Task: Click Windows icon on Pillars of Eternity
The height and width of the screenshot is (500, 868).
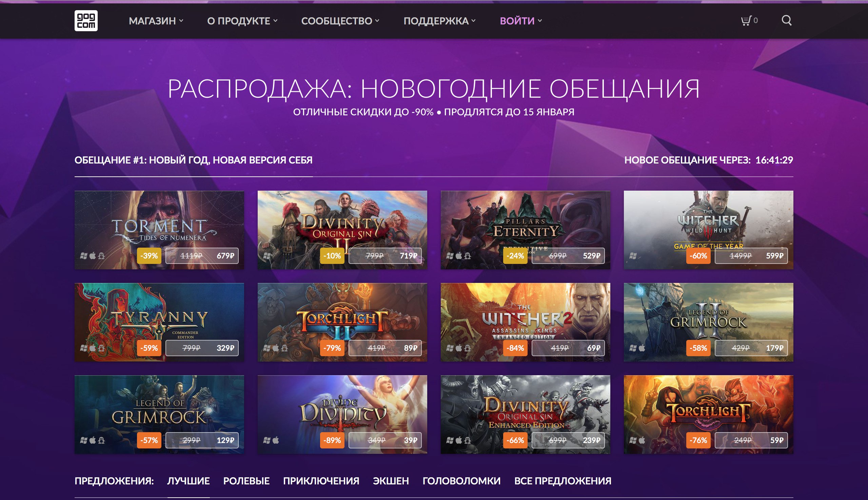Action: 450,255
